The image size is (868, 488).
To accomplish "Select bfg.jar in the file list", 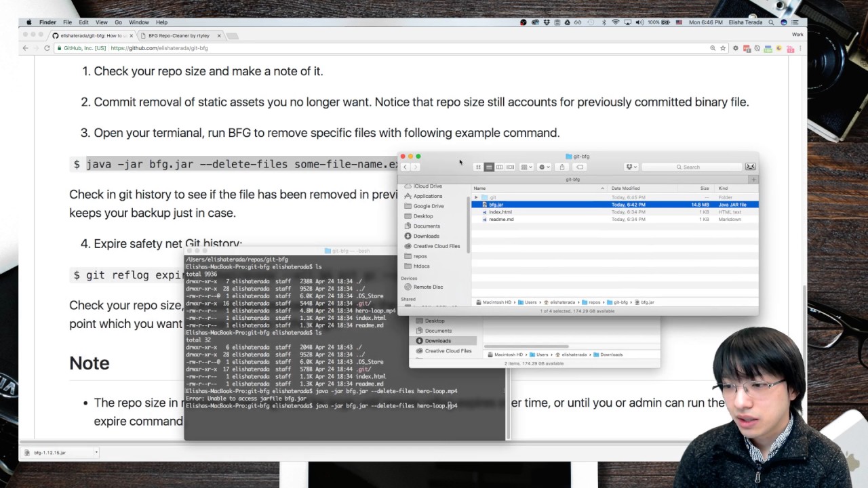I will (614, 205).
